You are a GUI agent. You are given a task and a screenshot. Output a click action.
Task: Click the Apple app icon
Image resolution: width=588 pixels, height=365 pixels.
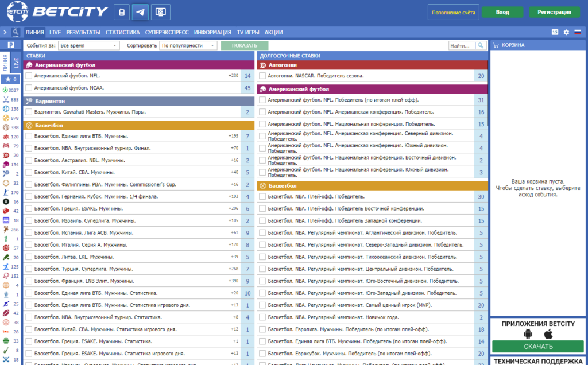[548, 334]
